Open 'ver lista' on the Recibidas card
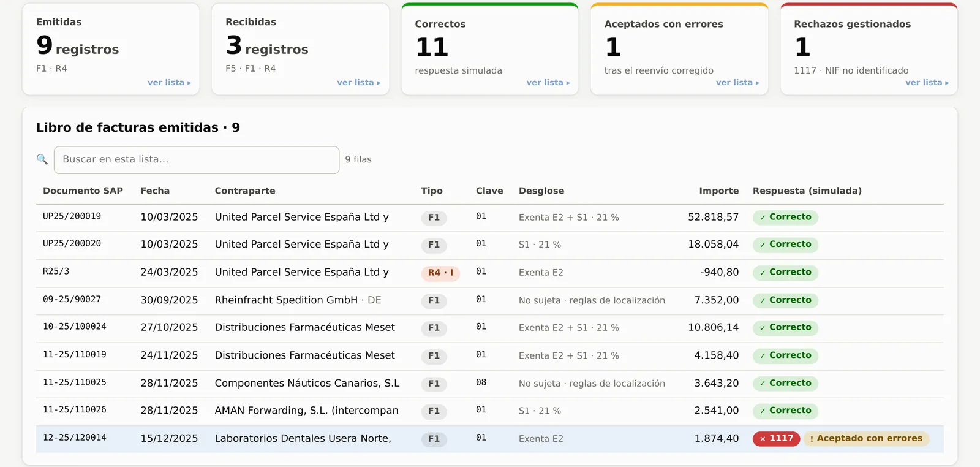This screenshot has height=467, width=980. 359,82
